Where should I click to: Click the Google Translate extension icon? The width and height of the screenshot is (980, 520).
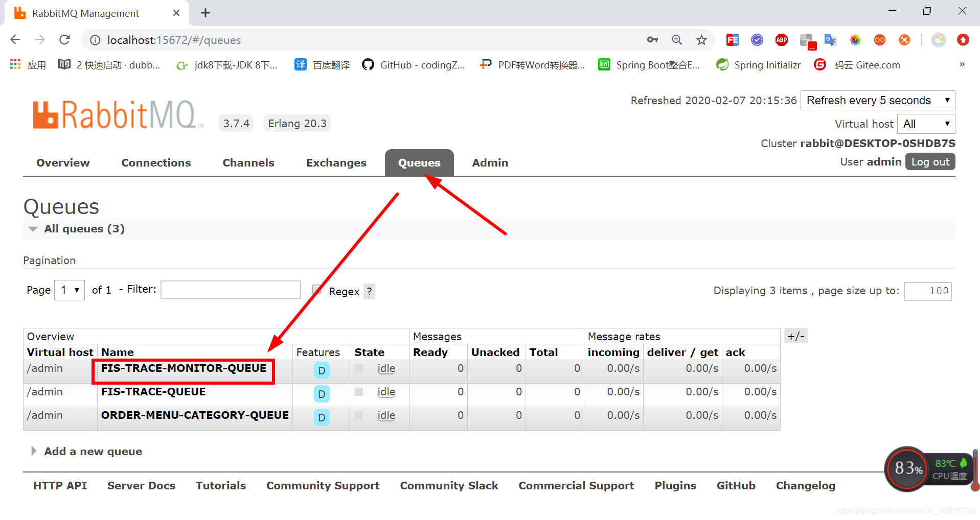tap(830, 40)
